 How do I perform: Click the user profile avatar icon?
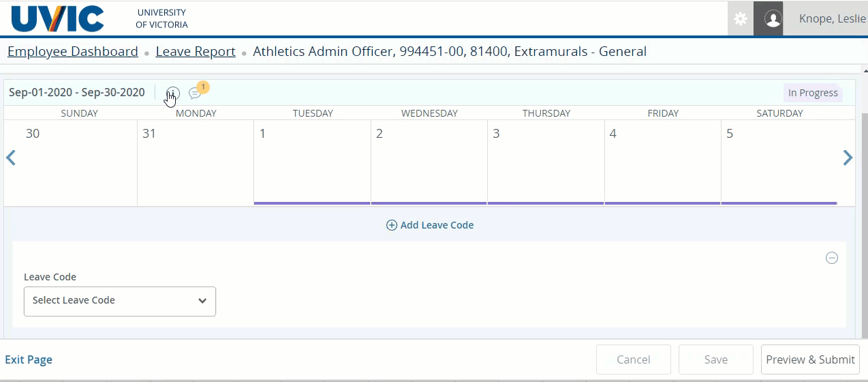point(773,19)
